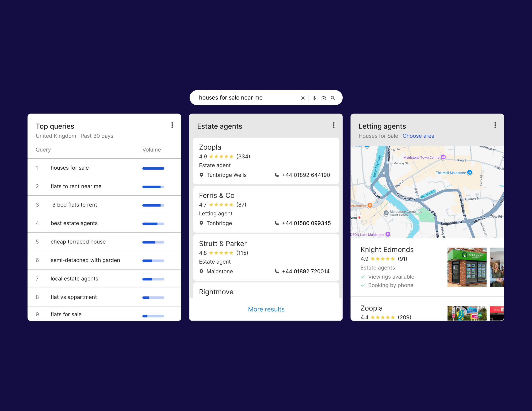The height and width of the screenshot is (411, 532).
Task: Click the microphone icon in the search bar
Action: 314,98
